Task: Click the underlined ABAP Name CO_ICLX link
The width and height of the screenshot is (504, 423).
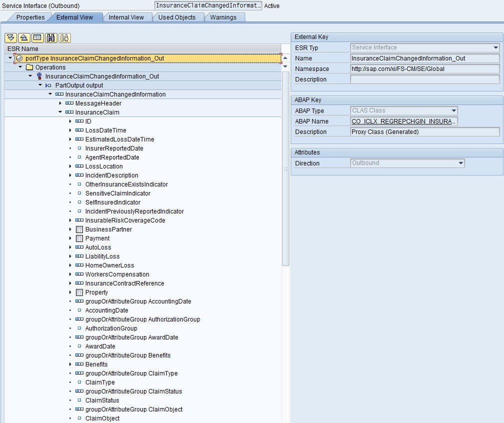Action: pos(403,121)
